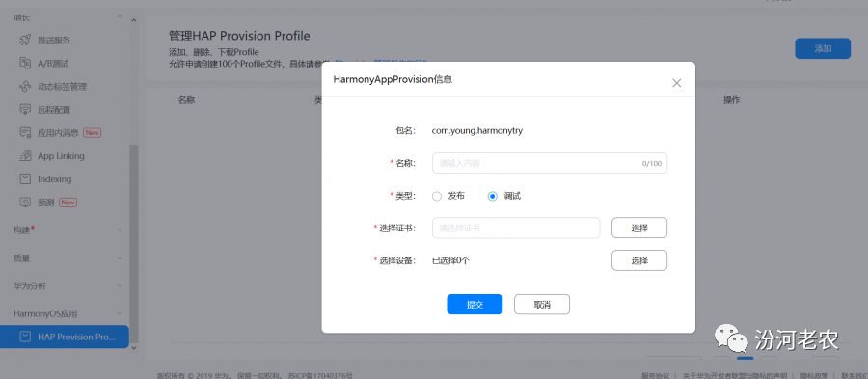Click the A/B测试 sidebar icon
Image resolution: width=868 pixels, height=379 pixels.
pos(25,63)
